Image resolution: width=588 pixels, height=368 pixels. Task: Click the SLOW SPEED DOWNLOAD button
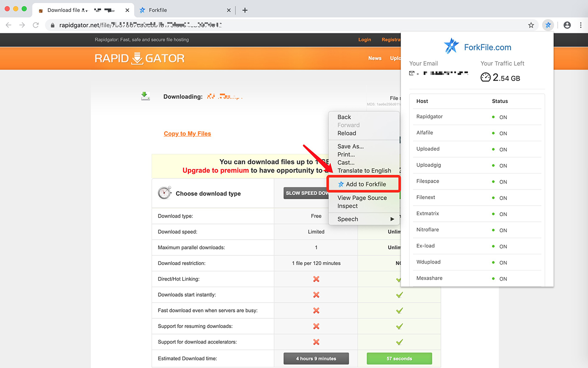click(307, 193)
